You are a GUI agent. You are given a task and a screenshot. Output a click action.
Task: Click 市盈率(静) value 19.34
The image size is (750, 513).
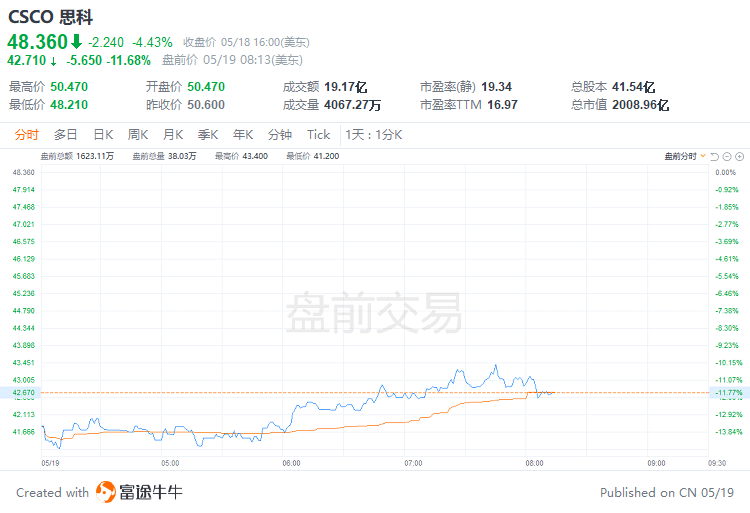coord(496,87)
